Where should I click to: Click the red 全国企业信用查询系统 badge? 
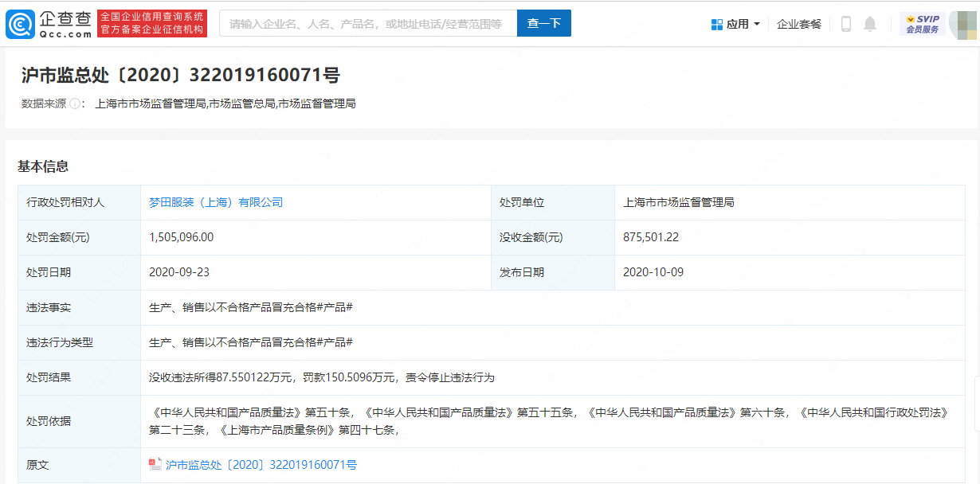(x=152, y=24)
